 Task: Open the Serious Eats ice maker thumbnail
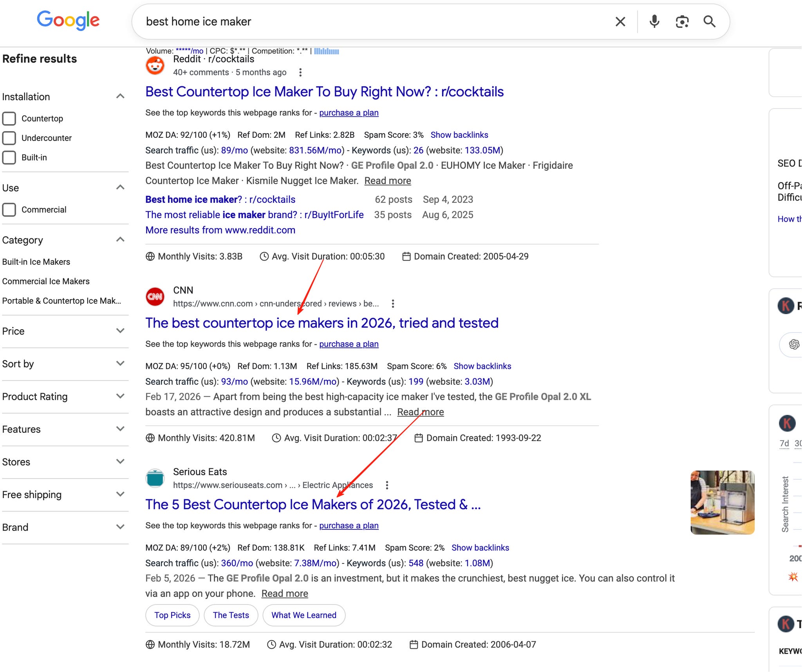click(722, 502)
